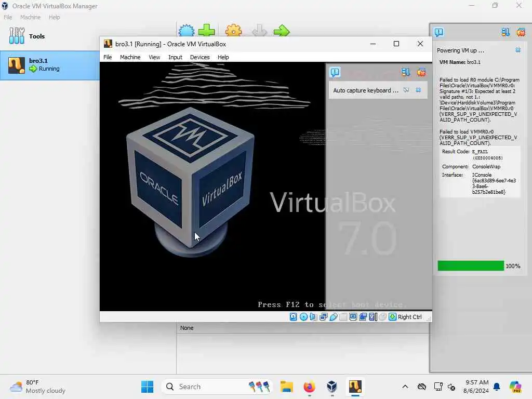Open File Explorer from taskbar

[x=287, y=387]
